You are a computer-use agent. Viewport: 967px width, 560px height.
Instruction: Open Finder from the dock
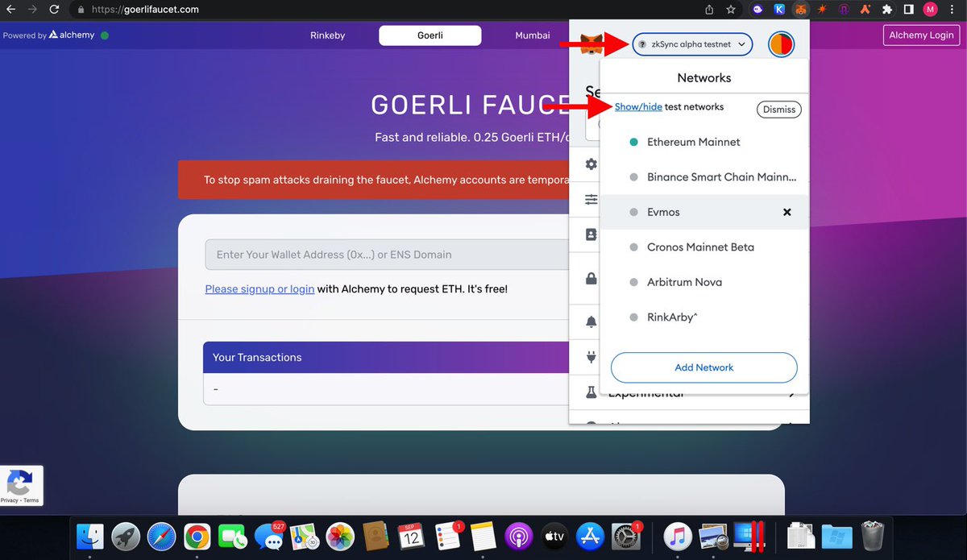pos(90,537)
